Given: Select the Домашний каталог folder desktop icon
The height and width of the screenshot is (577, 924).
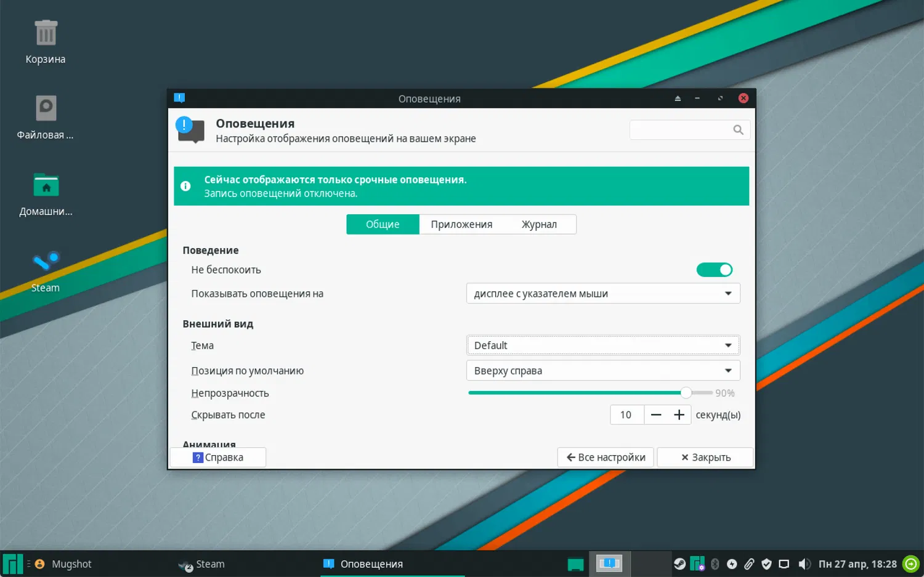Looking at the screenshot, I should [x=46, y=193].
